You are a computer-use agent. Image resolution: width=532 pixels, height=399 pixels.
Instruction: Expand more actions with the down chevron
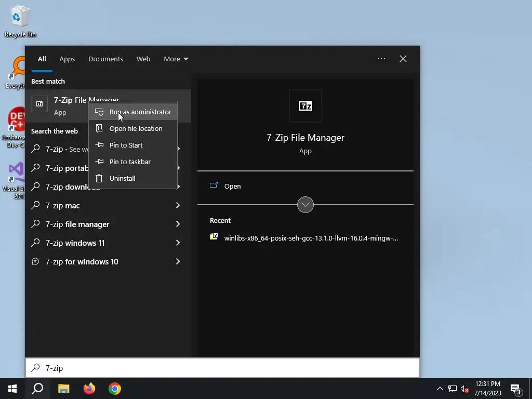pyautogui.click(x=305, y=205)
